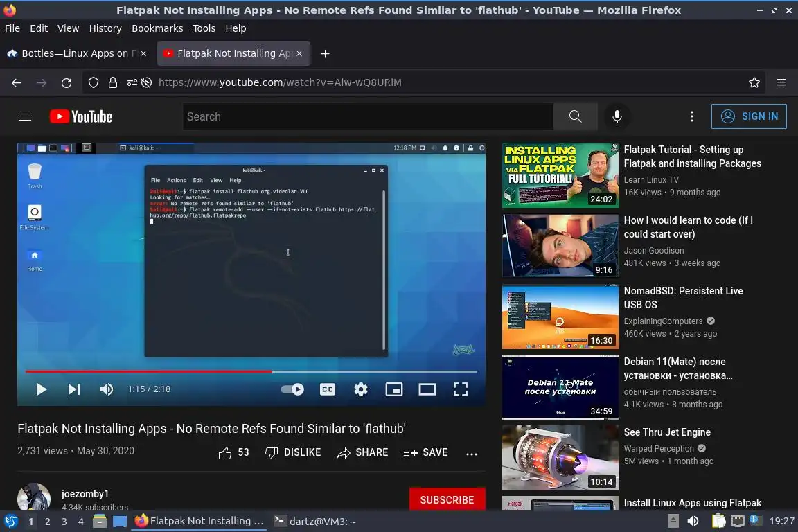
Task: Click the address bar URL
Action: [x=279, y=82]
